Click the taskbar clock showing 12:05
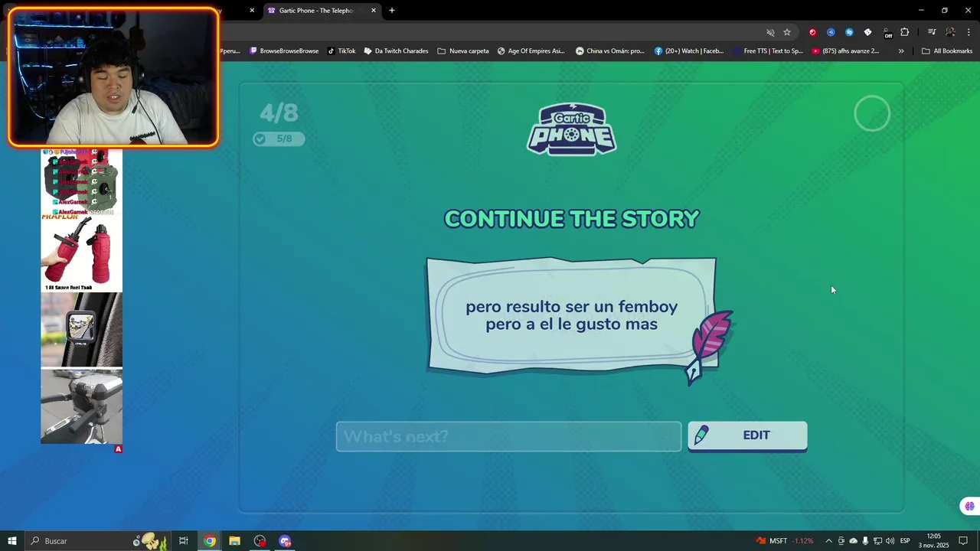 [934, 541]
